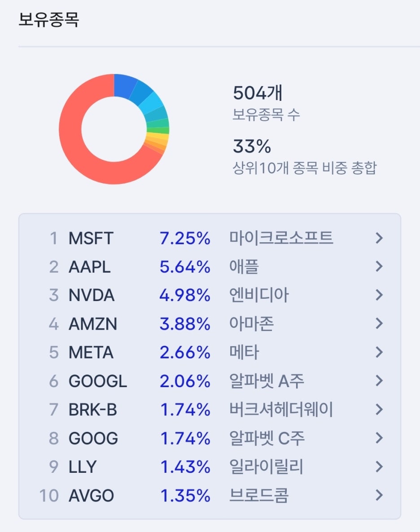Select the 마이크로소프트 company name
Viewport: 420px width, 532px height.
point(281,238)
